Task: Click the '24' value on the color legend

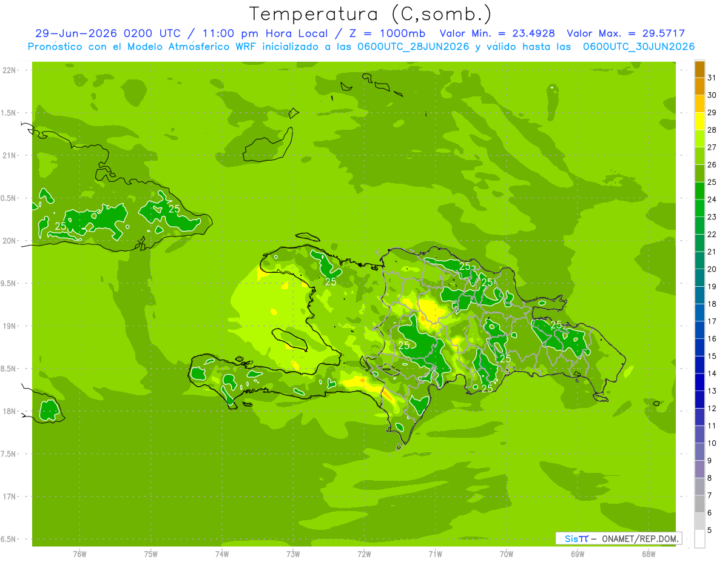Action: coord(712,199)
